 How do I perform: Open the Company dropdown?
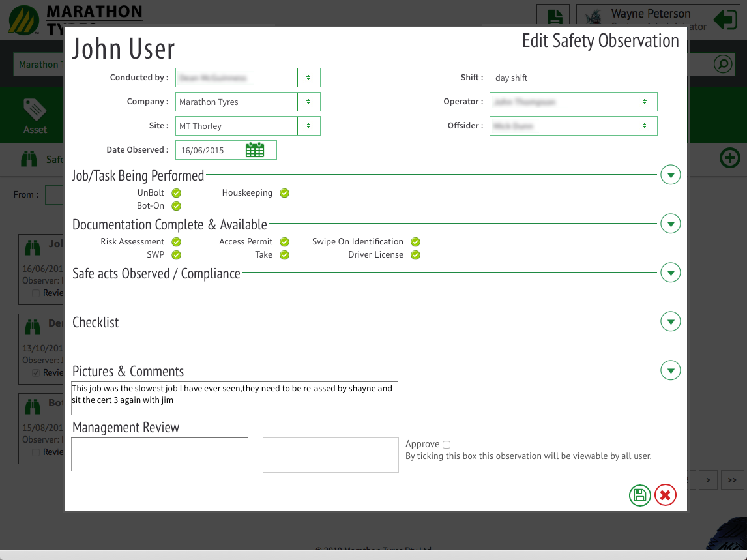[308, 102]
